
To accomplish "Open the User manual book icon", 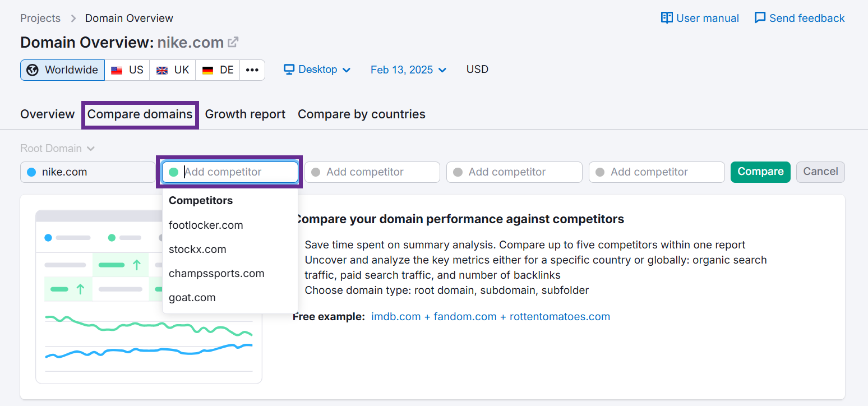I will [x=667, y=18].
